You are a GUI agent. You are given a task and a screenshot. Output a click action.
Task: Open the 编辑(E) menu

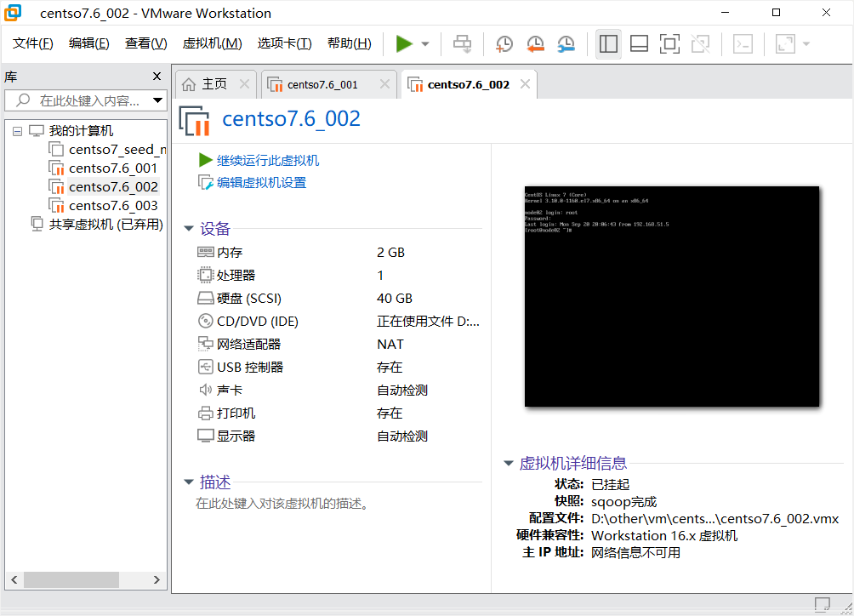point(88,43)
